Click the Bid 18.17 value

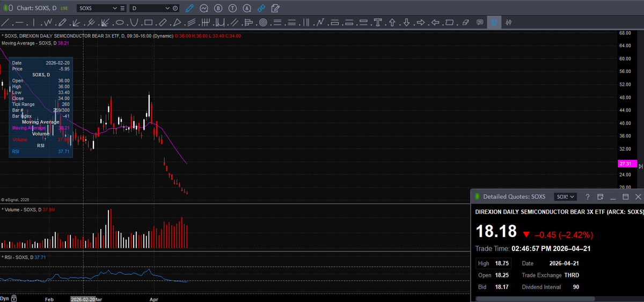tap(502, 287)
